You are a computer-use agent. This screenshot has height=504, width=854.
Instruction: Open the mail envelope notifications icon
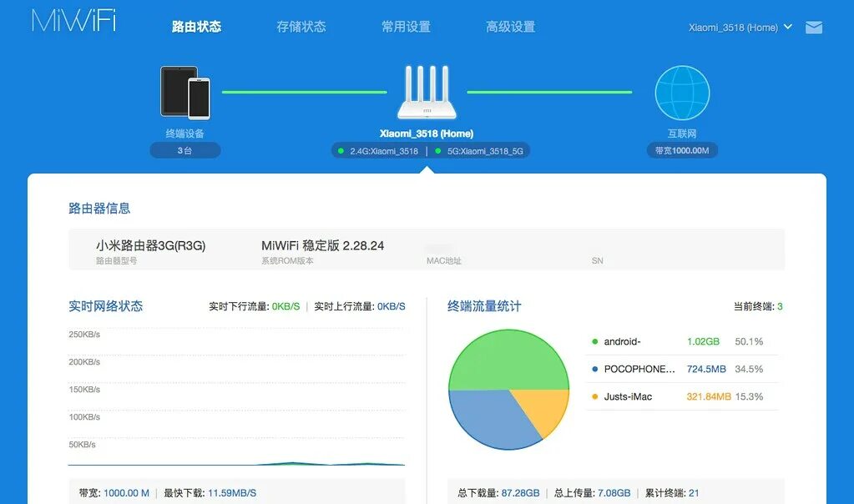point(814,28)
